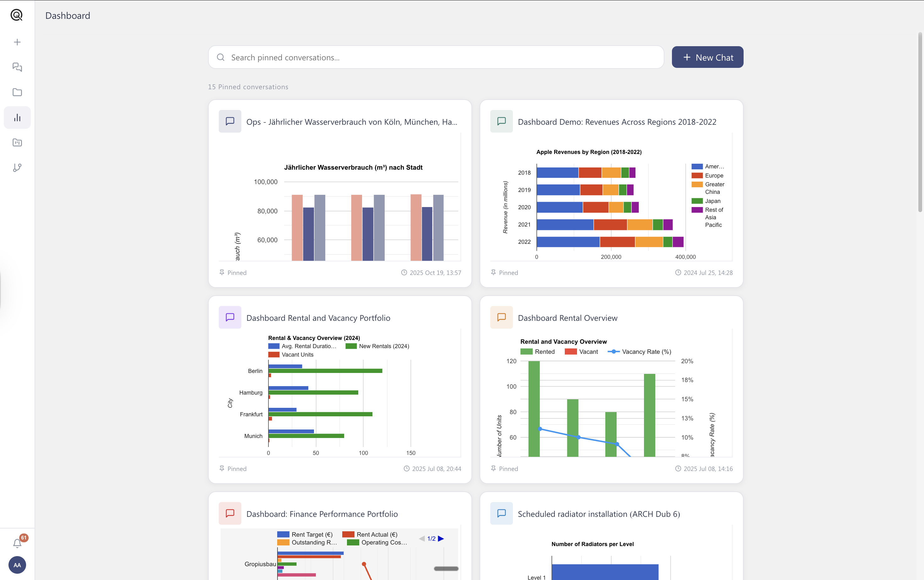
Task: Open the AA user avatar menu
Action: (x=17, y=565)
